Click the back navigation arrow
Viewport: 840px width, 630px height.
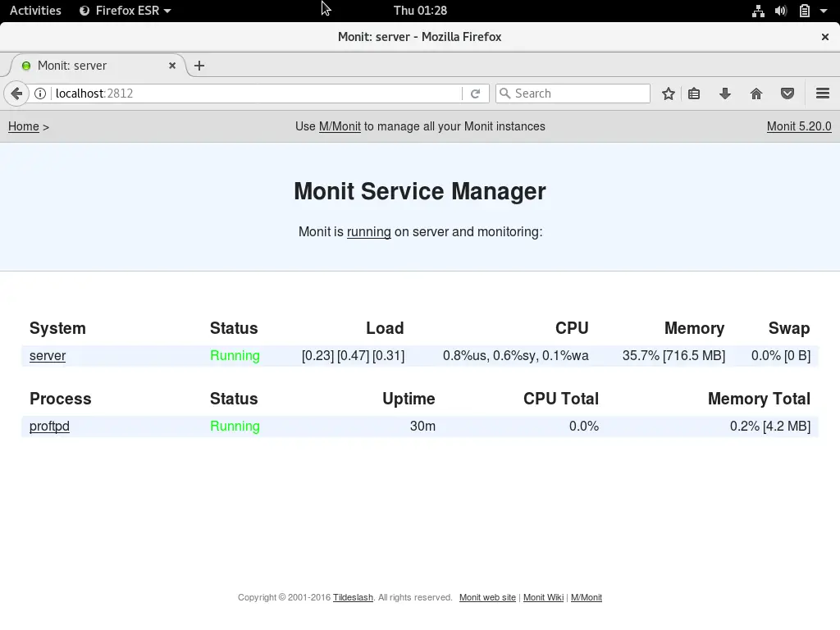point(16,93)
